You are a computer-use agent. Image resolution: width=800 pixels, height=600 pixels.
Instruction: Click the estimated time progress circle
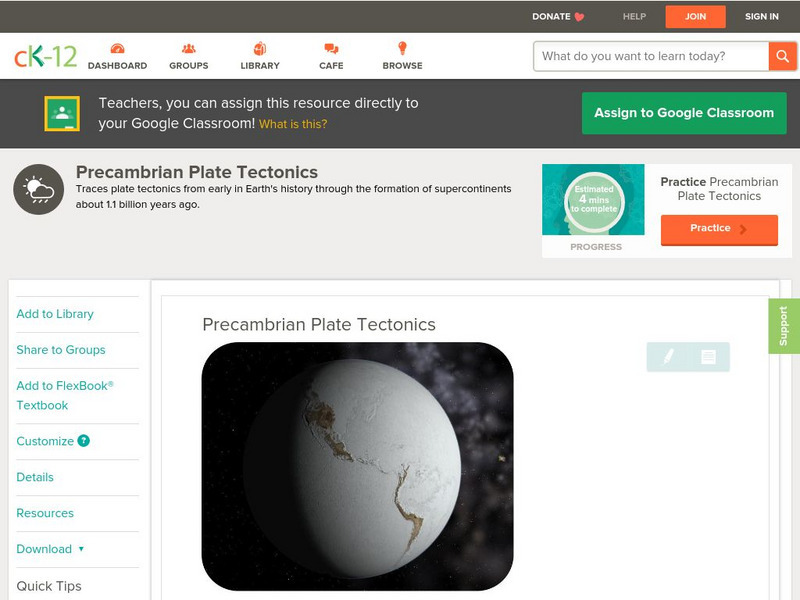click(x=594, y=200)
